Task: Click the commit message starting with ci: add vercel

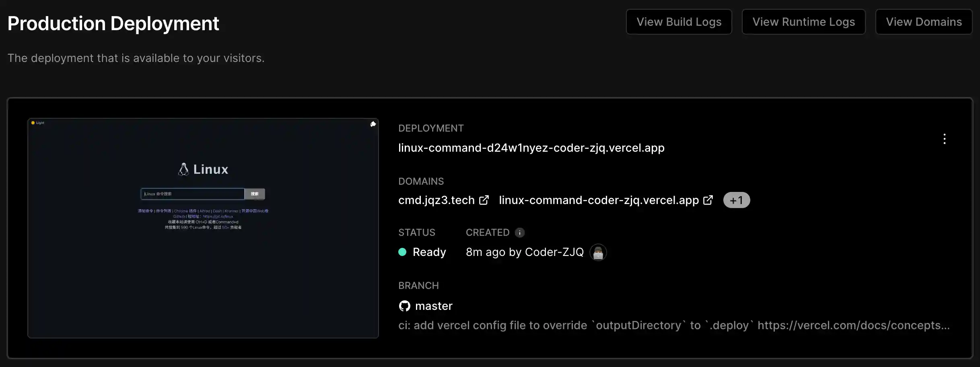Action: pos(674,325)
